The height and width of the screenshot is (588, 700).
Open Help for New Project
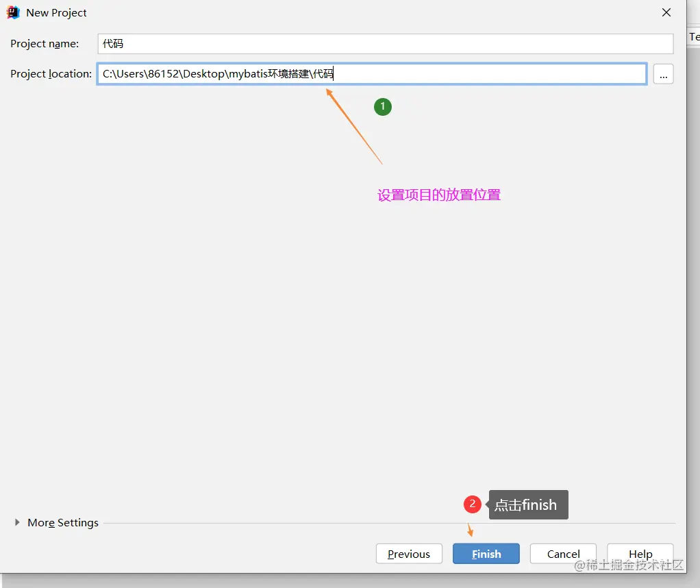[640, 554]
